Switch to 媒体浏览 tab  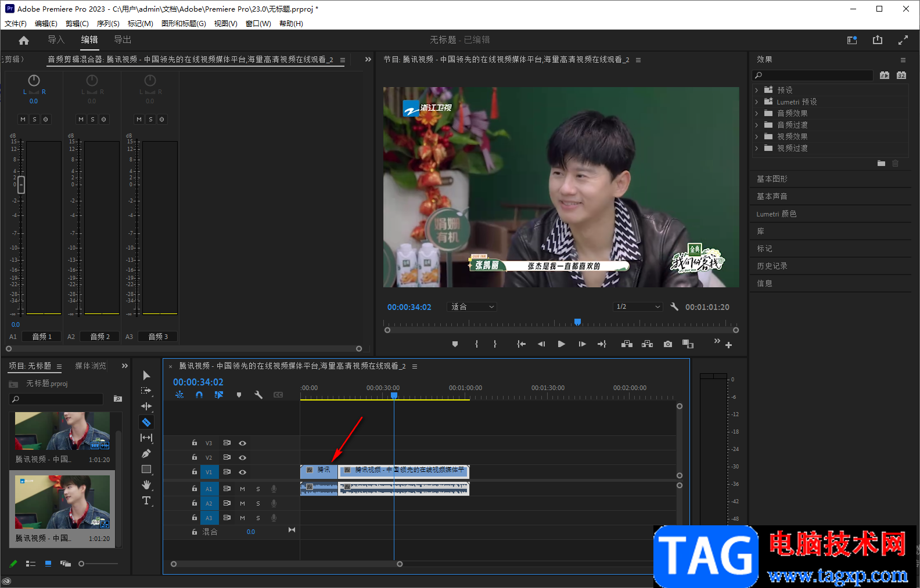tap(91, 366)
